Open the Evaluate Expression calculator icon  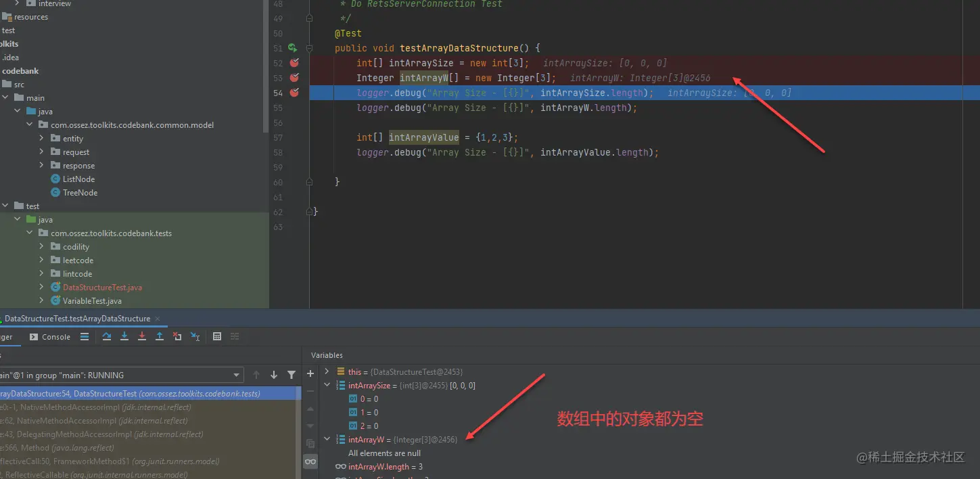217,336
